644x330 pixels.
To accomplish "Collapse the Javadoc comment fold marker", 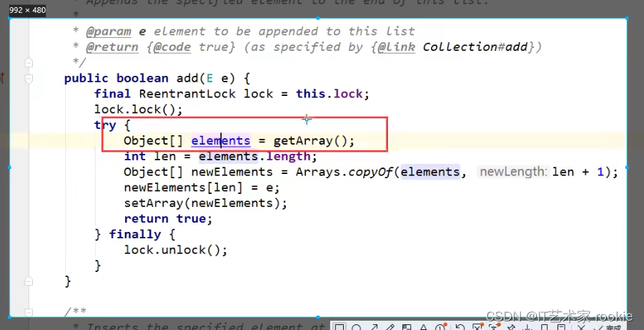I will click(x=29, y=62).
